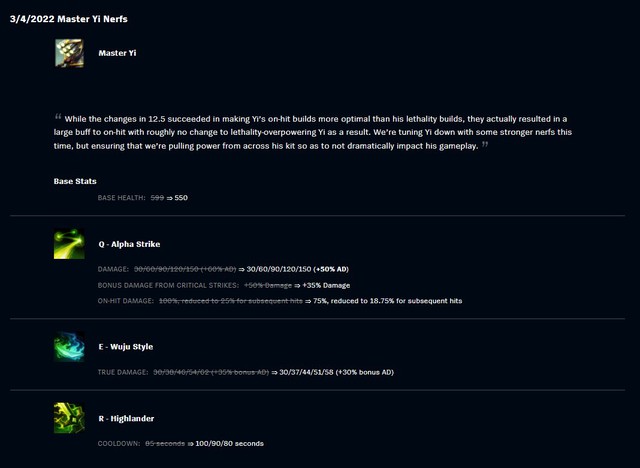
Task: Click the Wuju Style ability icon
Action: coord(68,346)
